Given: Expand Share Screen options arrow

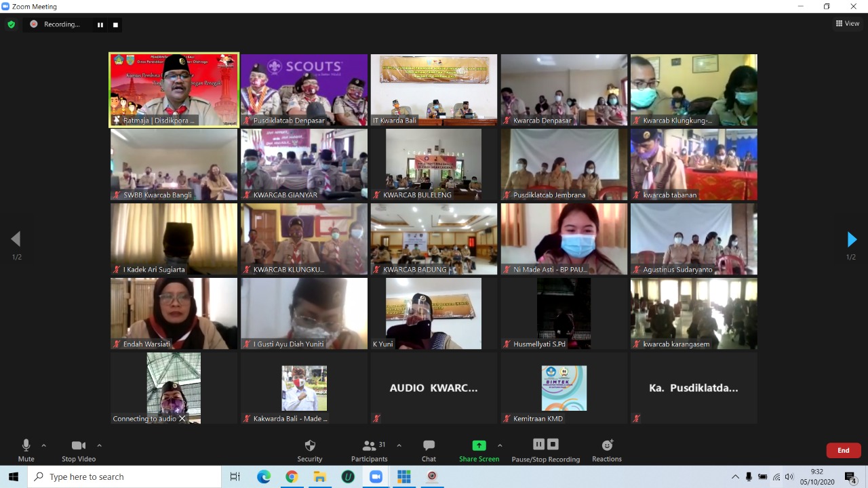Looking at the screenshot, I should click(500, 445).
